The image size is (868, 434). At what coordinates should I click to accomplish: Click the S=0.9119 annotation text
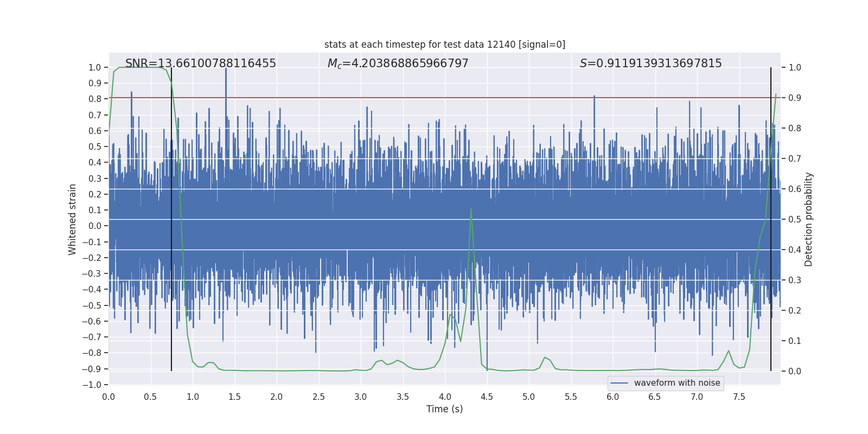[x=650, y=63]
